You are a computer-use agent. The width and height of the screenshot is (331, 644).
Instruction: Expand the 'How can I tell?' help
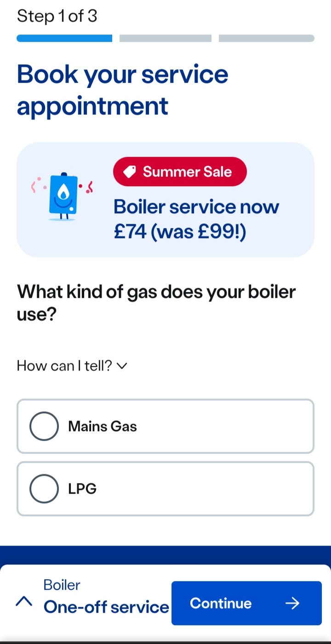pyautogui.click(x=65, y=366)
